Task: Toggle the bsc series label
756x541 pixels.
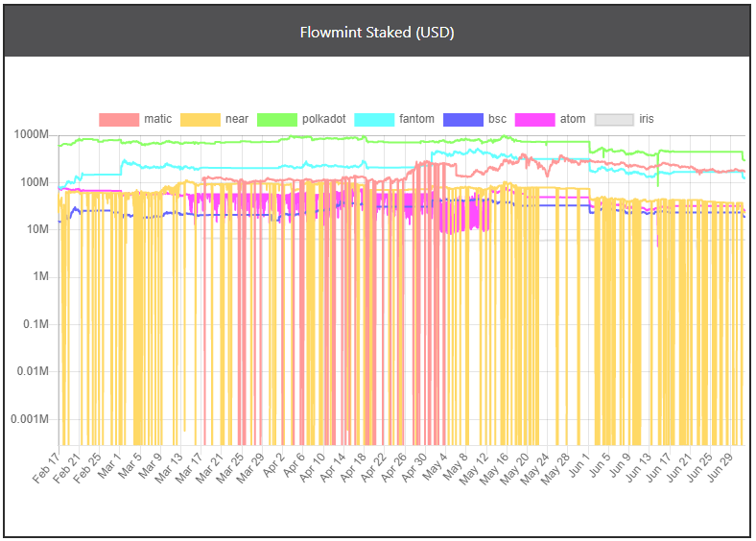Action: (497, 119)
